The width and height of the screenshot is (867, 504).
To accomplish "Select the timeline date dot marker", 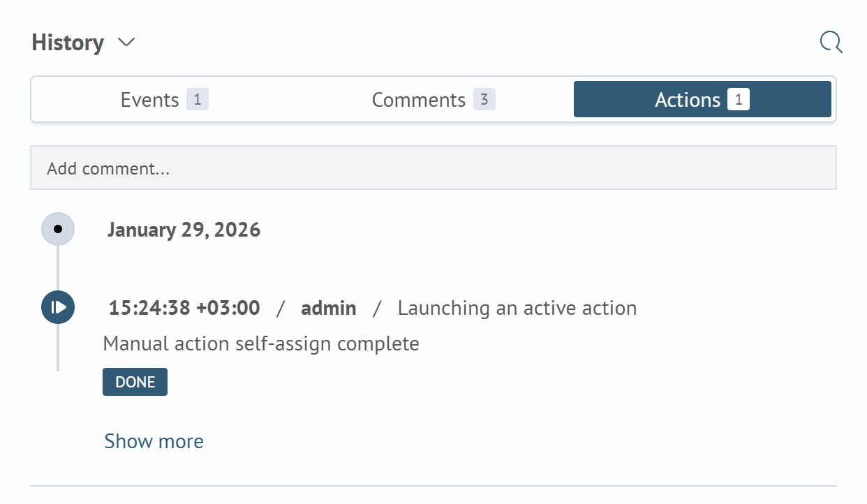I will 58,229.
